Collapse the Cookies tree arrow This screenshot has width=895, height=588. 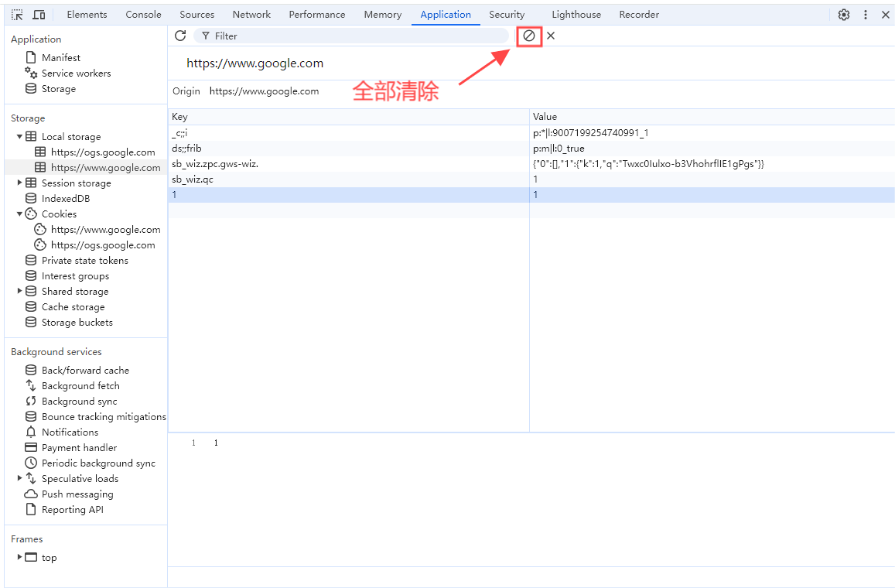point(19,214)
